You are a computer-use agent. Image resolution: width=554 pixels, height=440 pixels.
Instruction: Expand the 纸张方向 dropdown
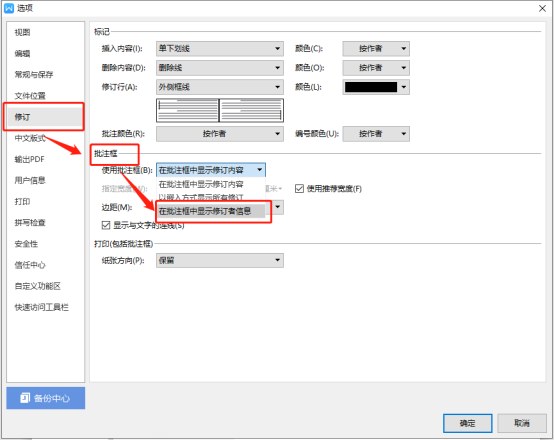coord(220,260)
